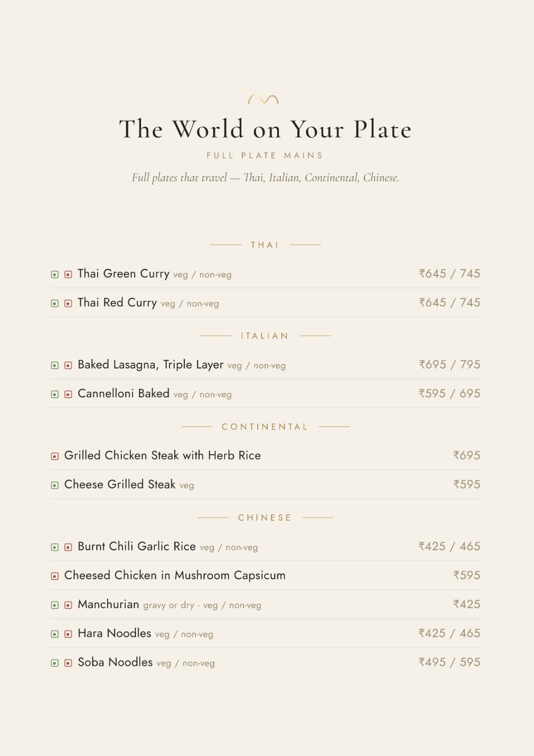Click green veg icon beside Hara Noodles
This screenshot has height=756, width=534.
point(55,634)
